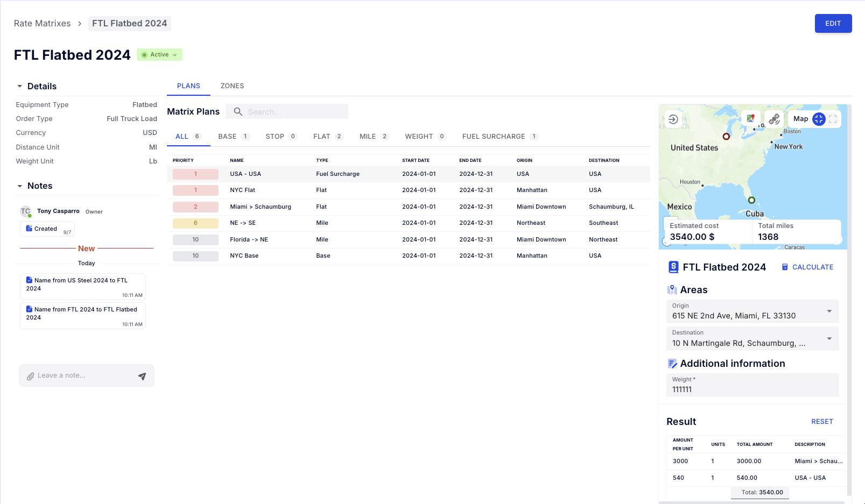Viewport: 865px width, 504px height.
Task: Open the Active status dropdown
Action: (x=160, y=55)
